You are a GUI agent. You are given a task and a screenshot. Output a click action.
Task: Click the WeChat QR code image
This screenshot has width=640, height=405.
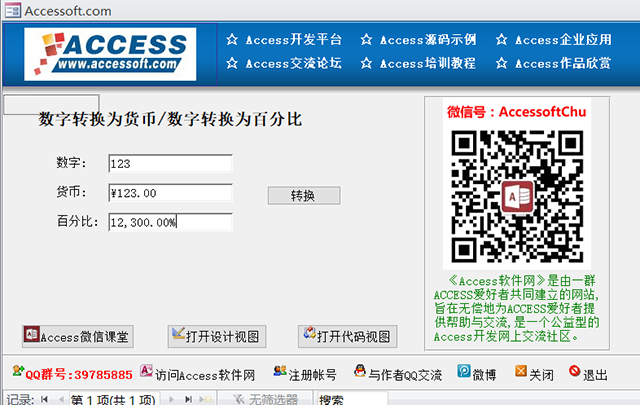coord(517,196)
